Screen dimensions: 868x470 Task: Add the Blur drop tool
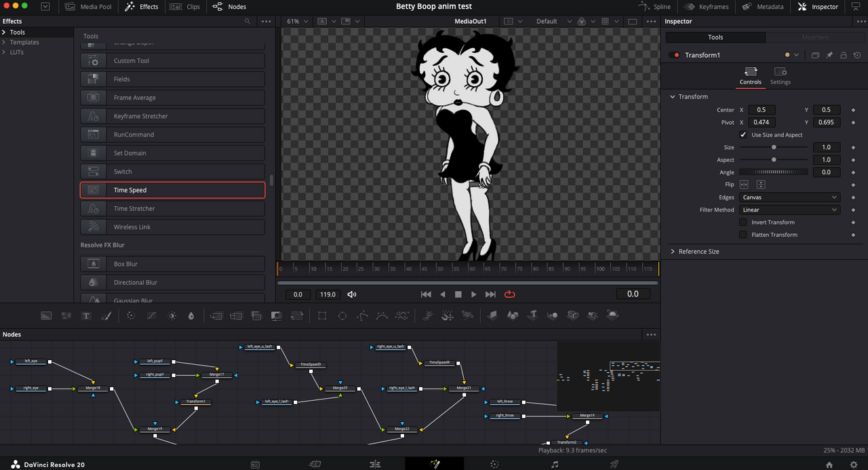[191, 315]
